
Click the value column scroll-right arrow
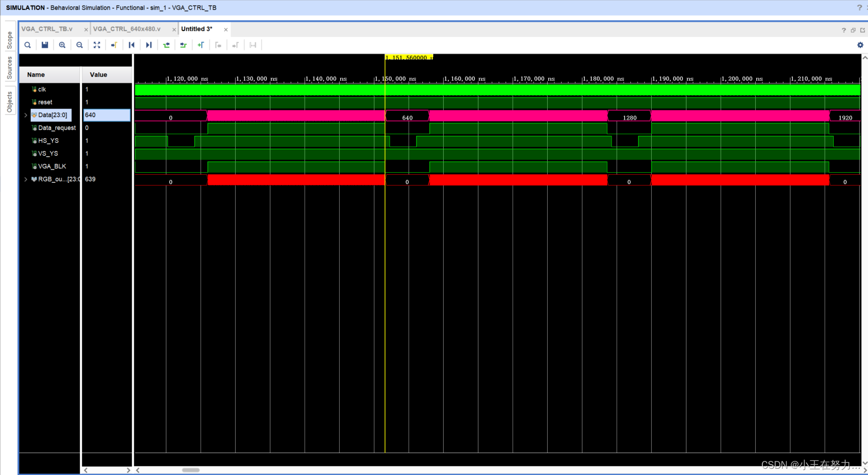pyautogui.click(x=128, y=470)
